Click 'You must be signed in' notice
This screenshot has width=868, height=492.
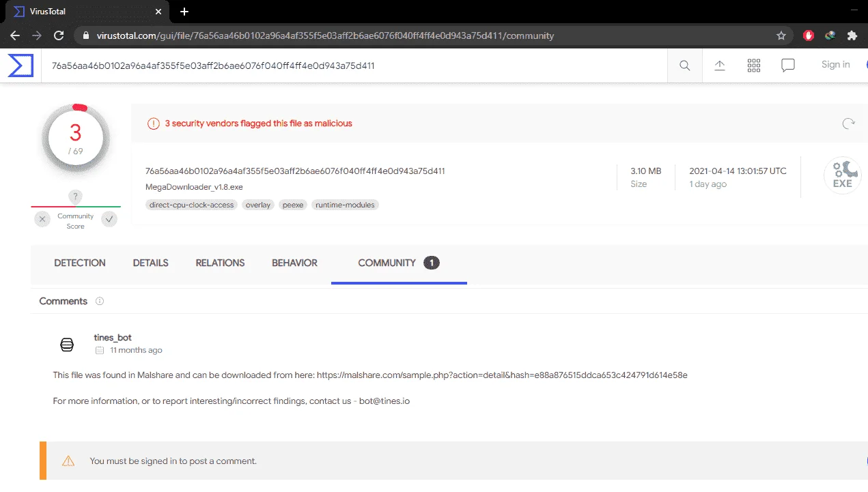(173, 461)
